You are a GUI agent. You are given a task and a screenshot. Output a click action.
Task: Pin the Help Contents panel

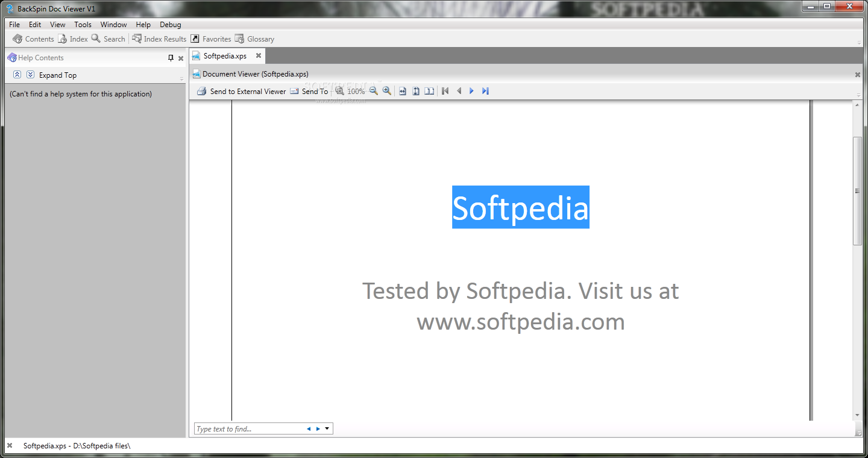pyautogui.click(x=171, y=58)
